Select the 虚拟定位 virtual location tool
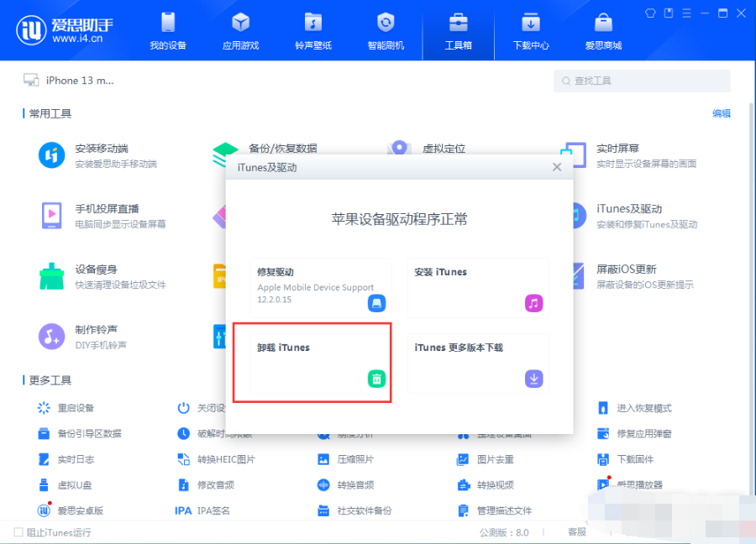This screenshot has height=544, width=756. (445, 149)
